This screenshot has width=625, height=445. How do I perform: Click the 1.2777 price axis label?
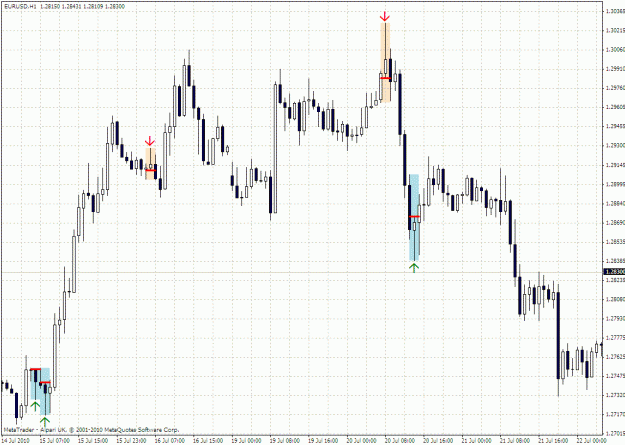click(615, 337)
